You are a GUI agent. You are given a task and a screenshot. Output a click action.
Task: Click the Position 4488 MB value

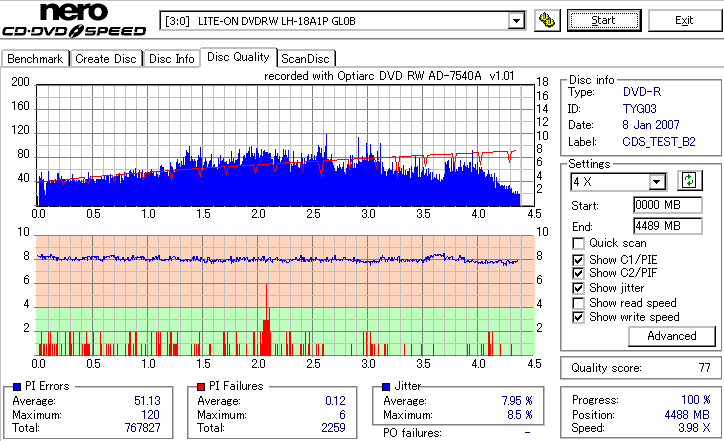point(687,415)
